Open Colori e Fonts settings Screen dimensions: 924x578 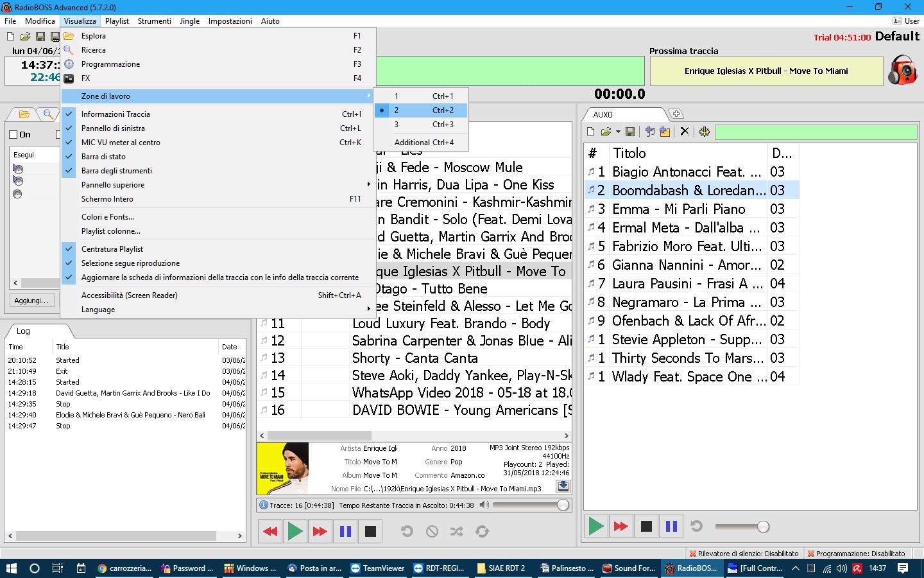pos(218,217)
